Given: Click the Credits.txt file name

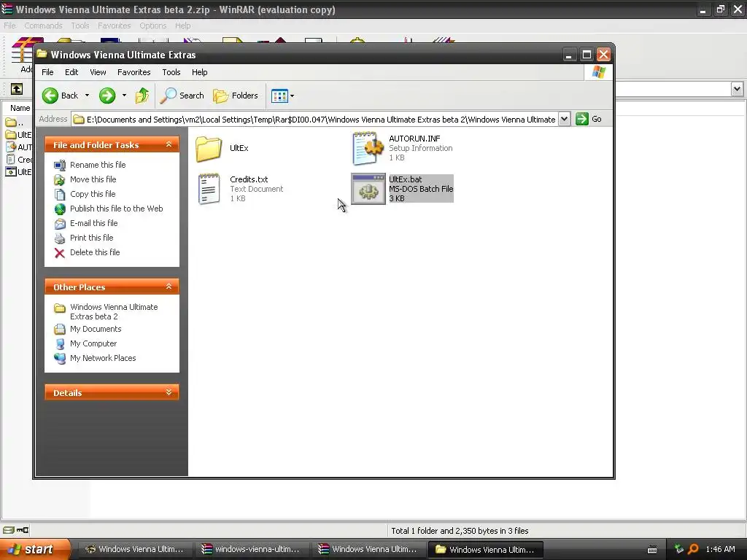Looking at the screenshot, I should coord(249,179).
